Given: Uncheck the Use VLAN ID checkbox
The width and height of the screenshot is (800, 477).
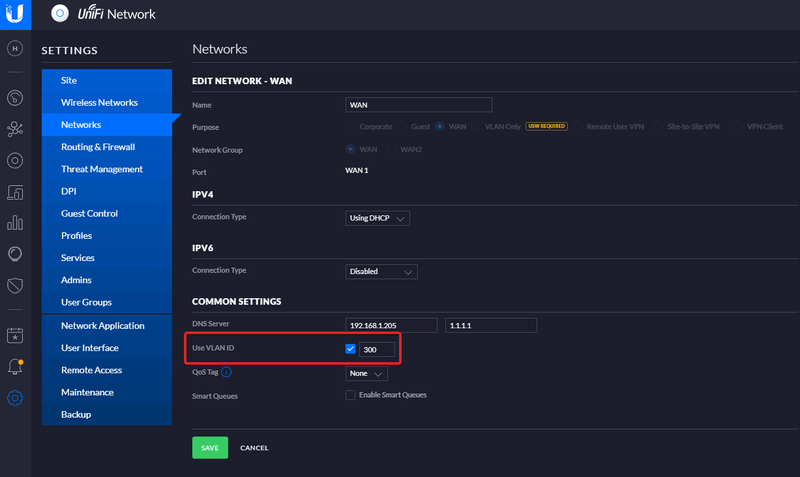Looking at the screenshot, I should click(x=350, y=349).
